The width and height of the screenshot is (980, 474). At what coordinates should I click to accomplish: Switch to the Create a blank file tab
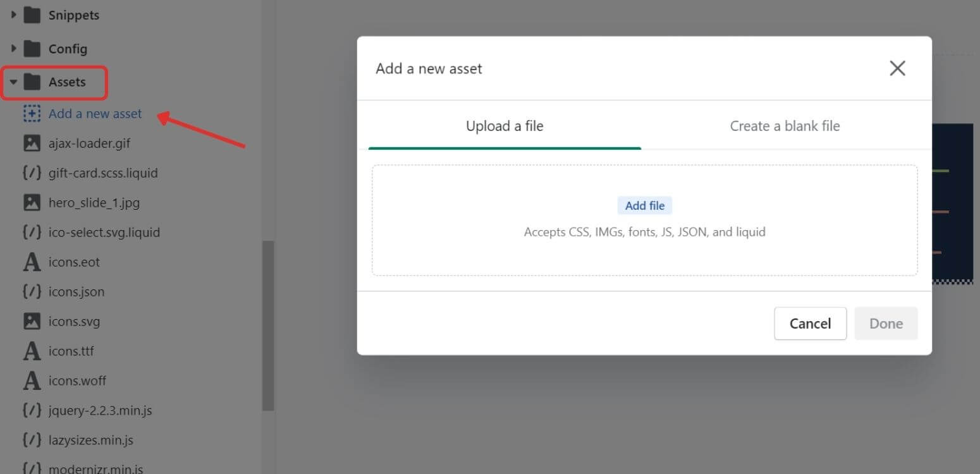pos(785,126)
